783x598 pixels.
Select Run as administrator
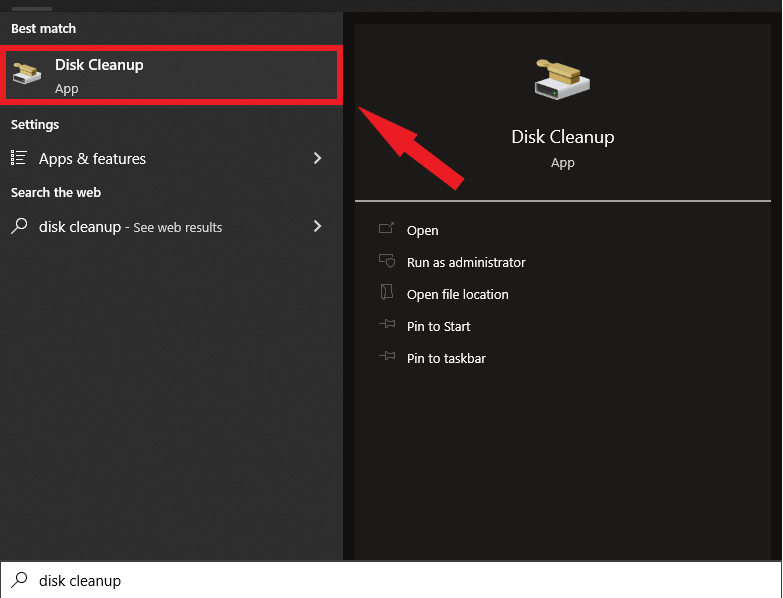466,263
